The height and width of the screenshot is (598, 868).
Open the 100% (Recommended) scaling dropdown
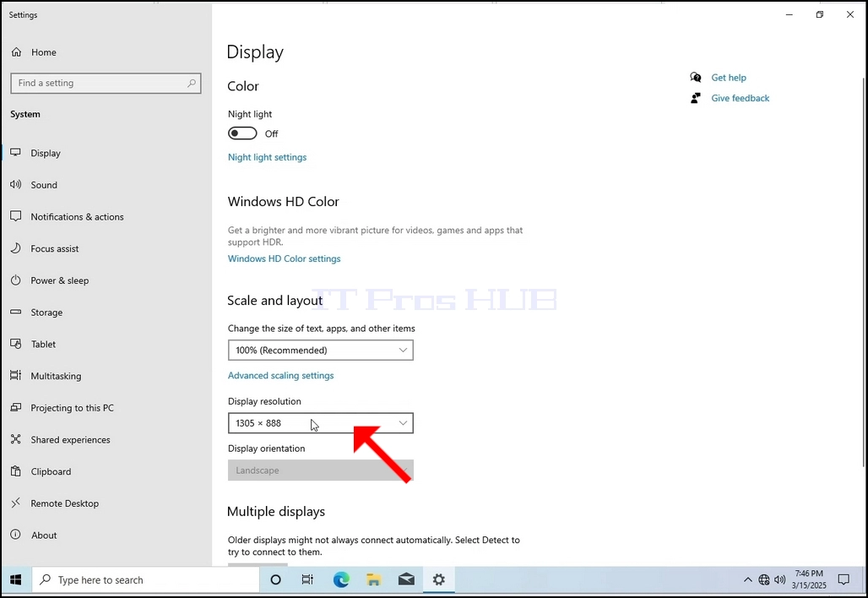[x=321, y=350]
